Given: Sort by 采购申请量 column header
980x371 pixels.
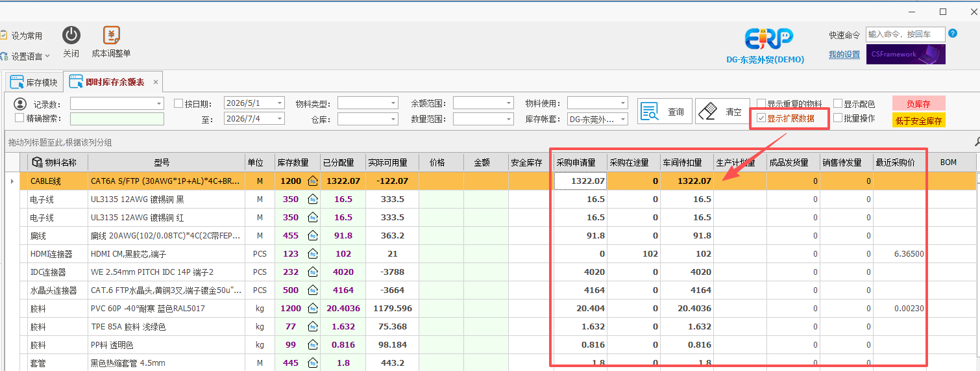Looking at the screenshot, I should coord(581,162).
